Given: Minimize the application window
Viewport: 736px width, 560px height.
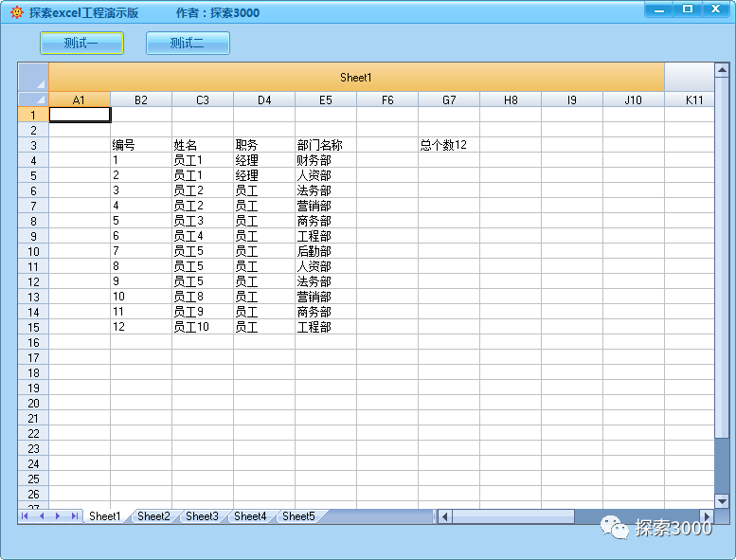Looking at the screenshot, I should point(659,9).
